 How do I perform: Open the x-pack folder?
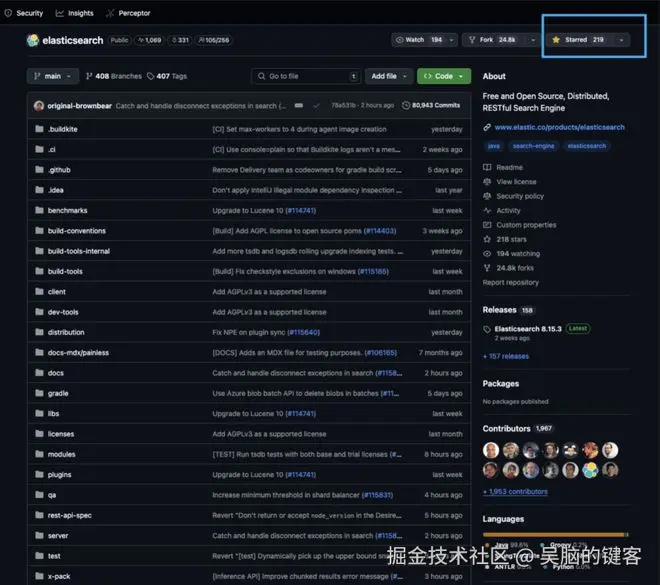click(x=59, y=576)
